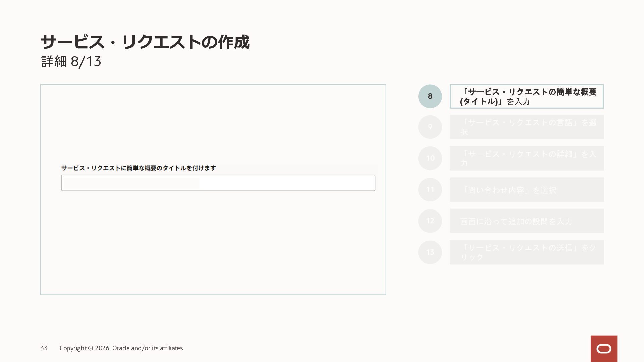Click the サービス・リクエストの作成 heading
This screenshot has width=644, height=362.
(x=145, y=42)
